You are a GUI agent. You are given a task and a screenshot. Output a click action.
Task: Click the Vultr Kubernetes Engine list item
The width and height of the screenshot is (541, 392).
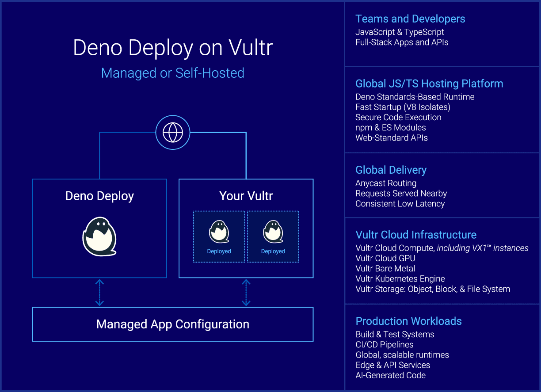click(x=400, y=279)
